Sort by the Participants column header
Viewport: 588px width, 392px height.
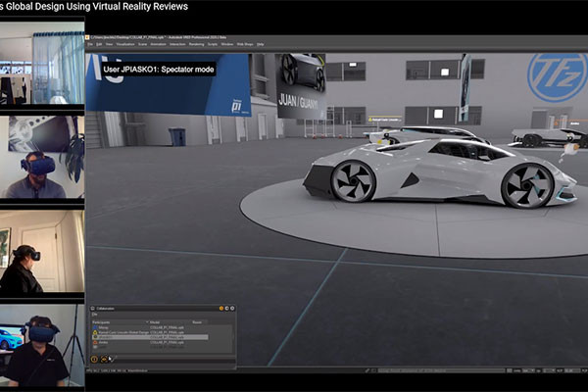103,321
